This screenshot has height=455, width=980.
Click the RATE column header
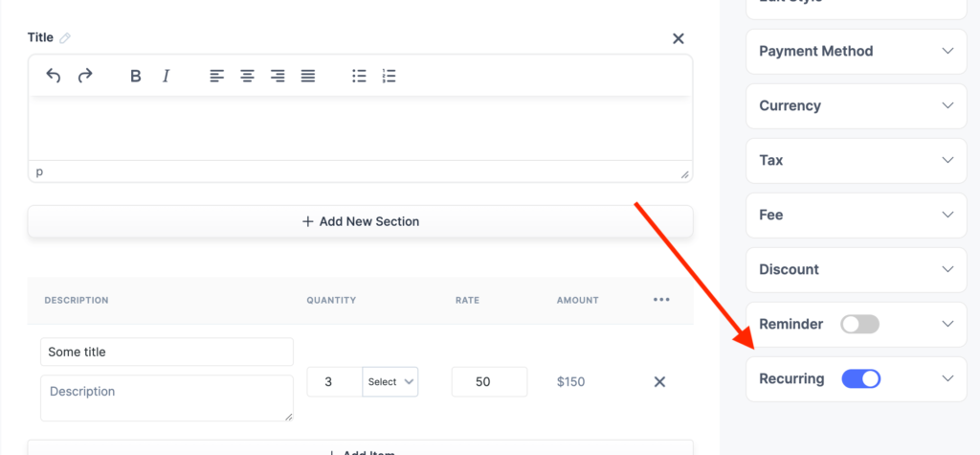click(x=467, y=301)
